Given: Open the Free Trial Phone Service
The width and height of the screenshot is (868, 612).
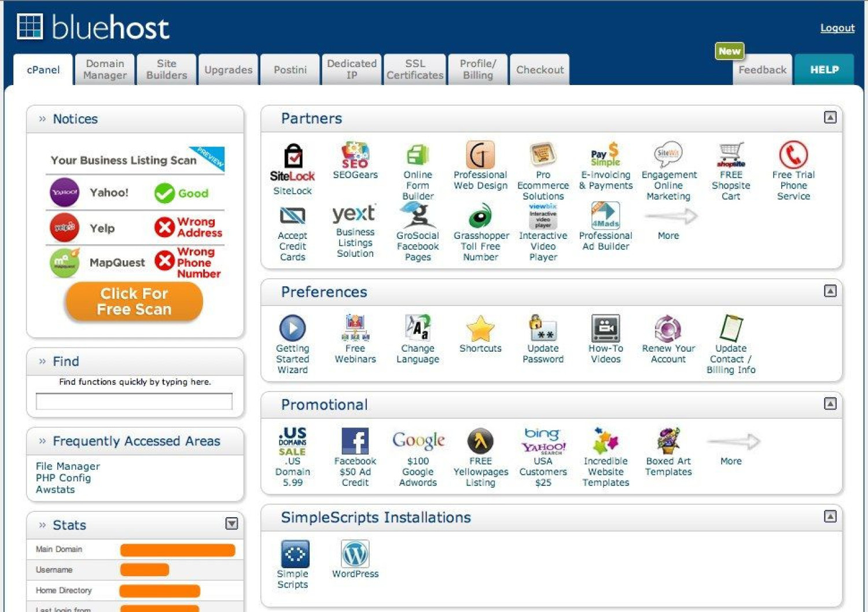Looking at the screenshot, I should (x=793, y=155).
